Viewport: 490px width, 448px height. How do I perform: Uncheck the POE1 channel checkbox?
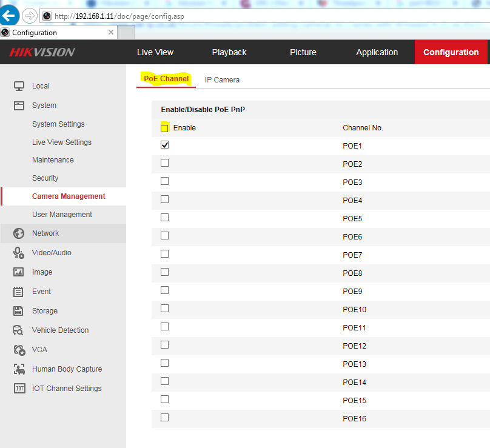coord(164,145)
